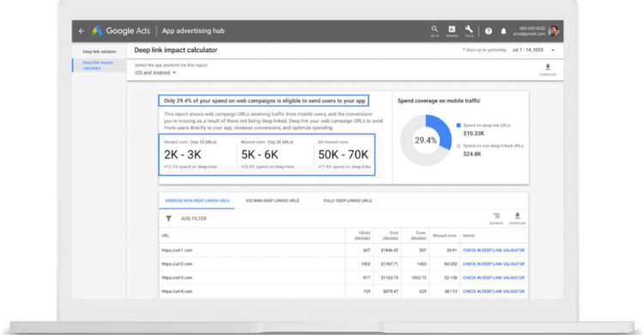Click cost value $479.47
The width and height of the screenshot is (644, 335).
click(391, 291)
